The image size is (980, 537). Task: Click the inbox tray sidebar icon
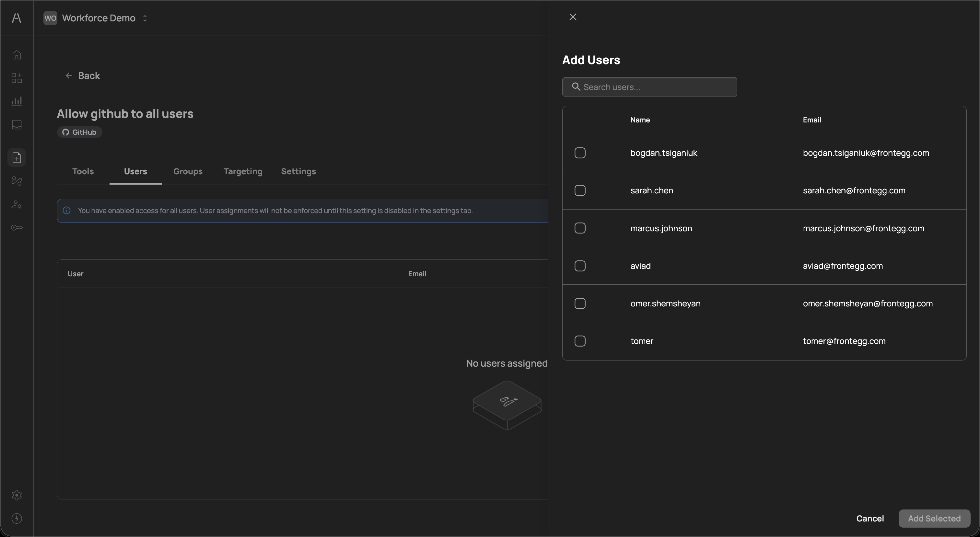(x=16, y=124)
